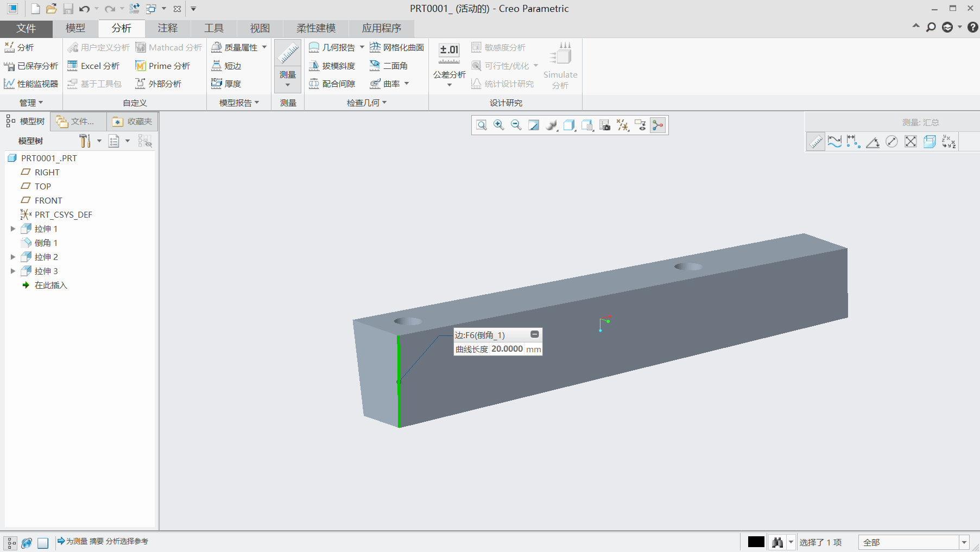
Task: Click the 已保存分析 saved analysis button
Action: click(31, 66)
